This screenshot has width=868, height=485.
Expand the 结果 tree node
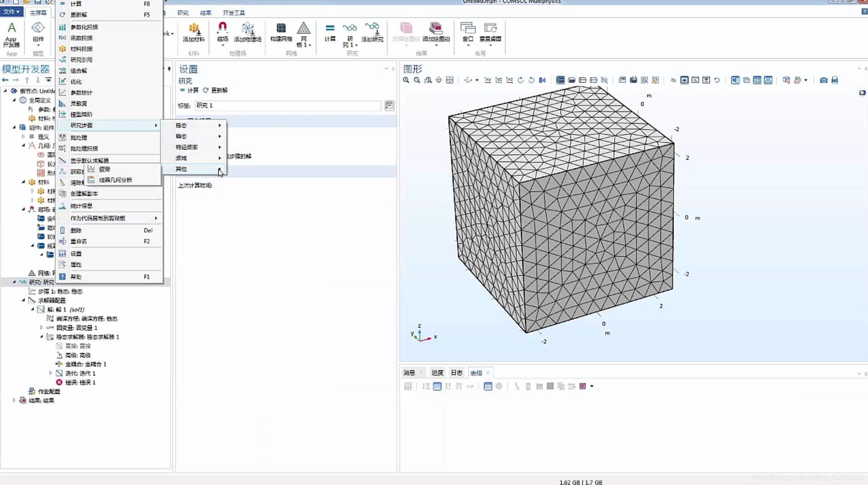click(14, 400)
